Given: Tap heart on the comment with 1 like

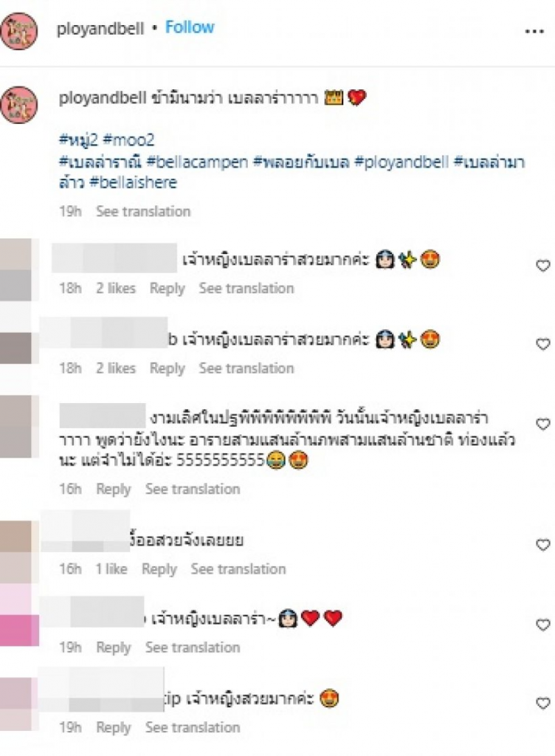Looking at the screenshot, I should point(543,546).
